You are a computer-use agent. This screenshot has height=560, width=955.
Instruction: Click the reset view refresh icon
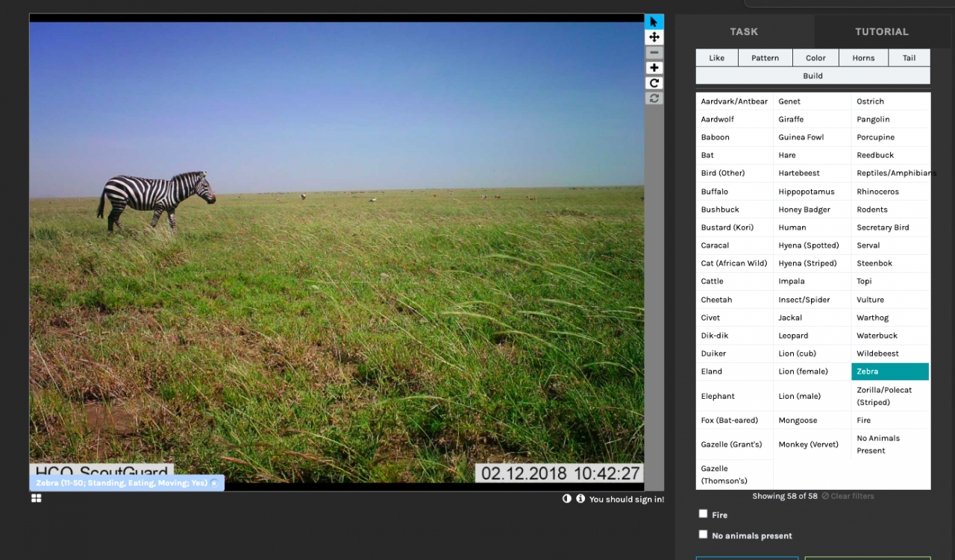click(x=654, y=98)
